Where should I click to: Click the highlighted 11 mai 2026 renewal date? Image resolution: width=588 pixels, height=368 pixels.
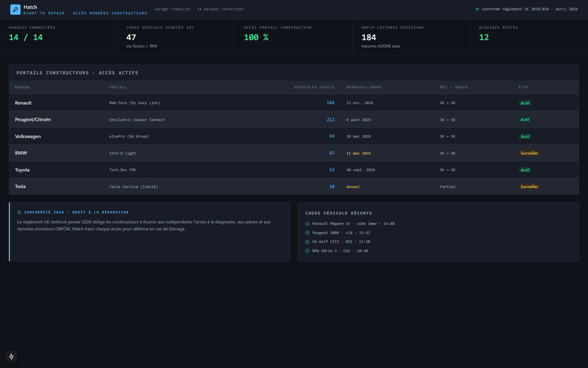[359, 153]
